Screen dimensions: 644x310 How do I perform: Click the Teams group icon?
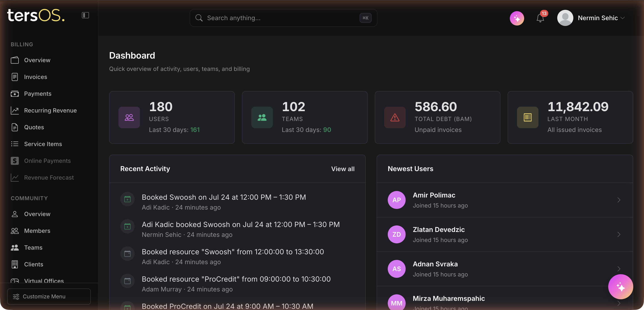click(15, 248)
